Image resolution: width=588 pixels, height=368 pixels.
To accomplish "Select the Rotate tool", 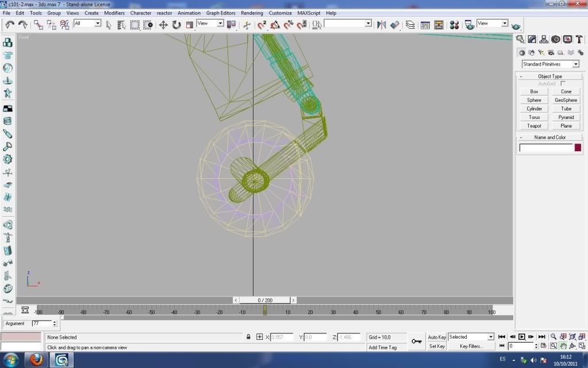I will point(176,25).
